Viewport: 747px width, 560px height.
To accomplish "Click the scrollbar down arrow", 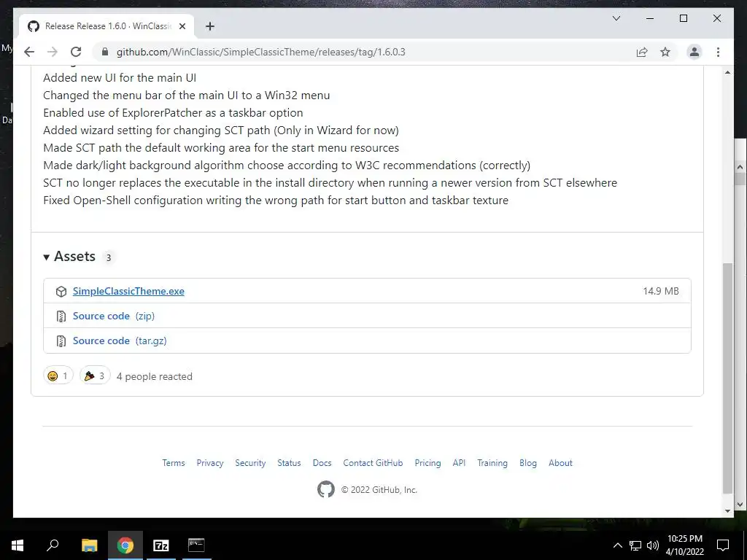I will 727,511.
